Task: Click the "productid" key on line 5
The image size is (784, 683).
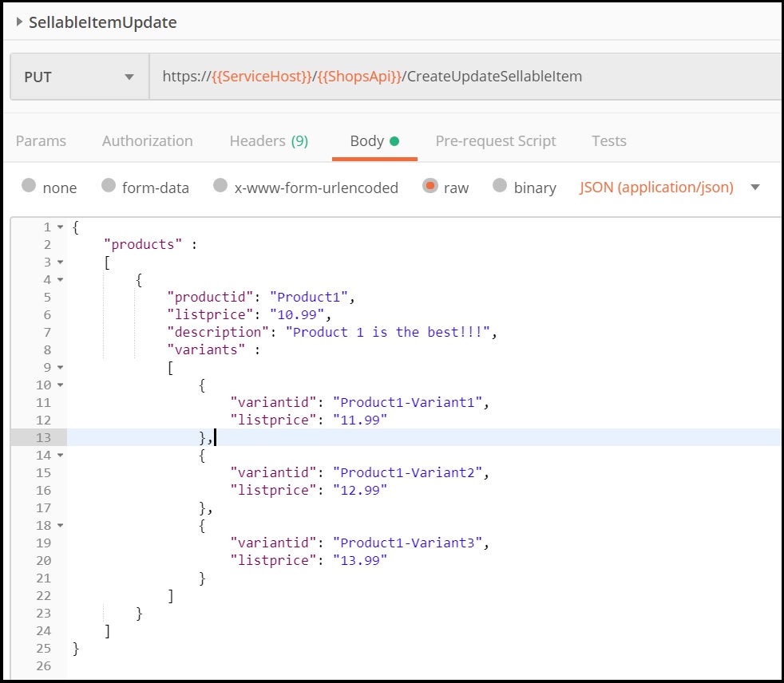Action: click(210, 298)
